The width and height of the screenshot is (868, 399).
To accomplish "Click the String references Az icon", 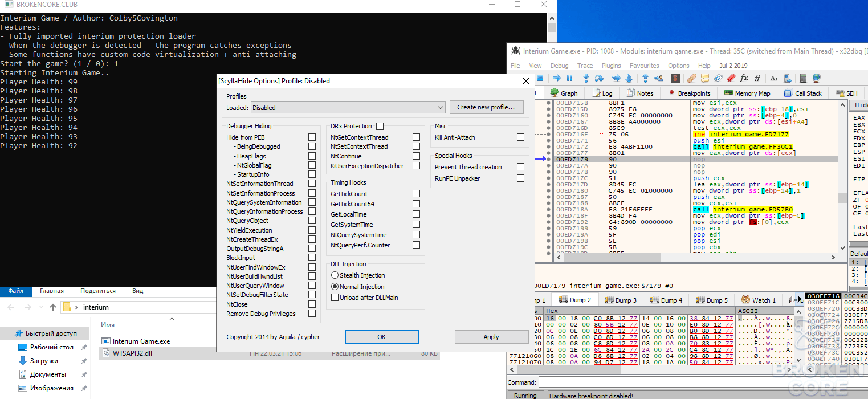I will (774, 78).
